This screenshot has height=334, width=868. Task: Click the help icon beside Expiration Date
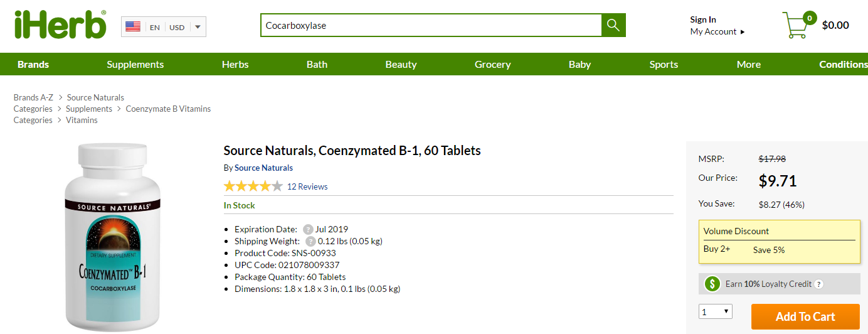pyautogui.click(x=308, y=230)
